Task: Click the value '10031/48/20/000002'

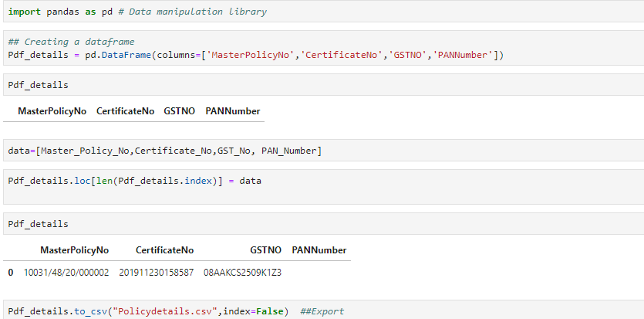Action: point(66,273)
